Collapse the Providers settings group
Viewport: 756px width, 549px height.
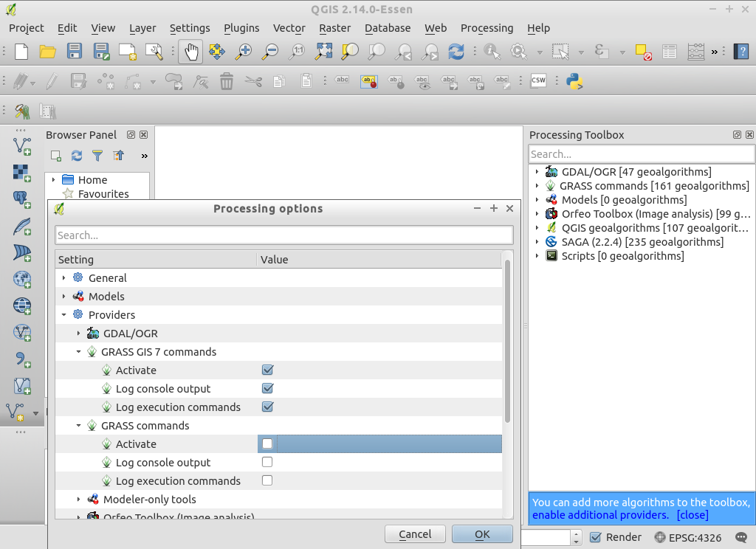pos(63,315)
